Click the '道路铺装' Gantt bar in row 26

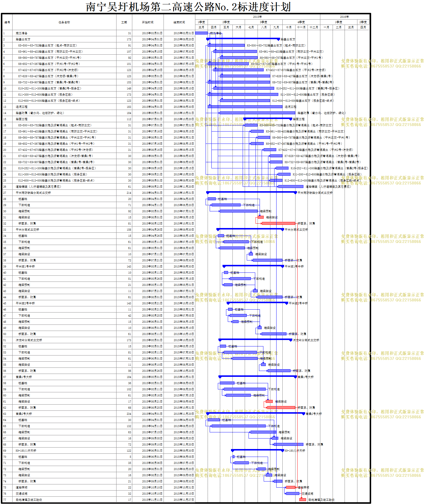click(291, 187)
